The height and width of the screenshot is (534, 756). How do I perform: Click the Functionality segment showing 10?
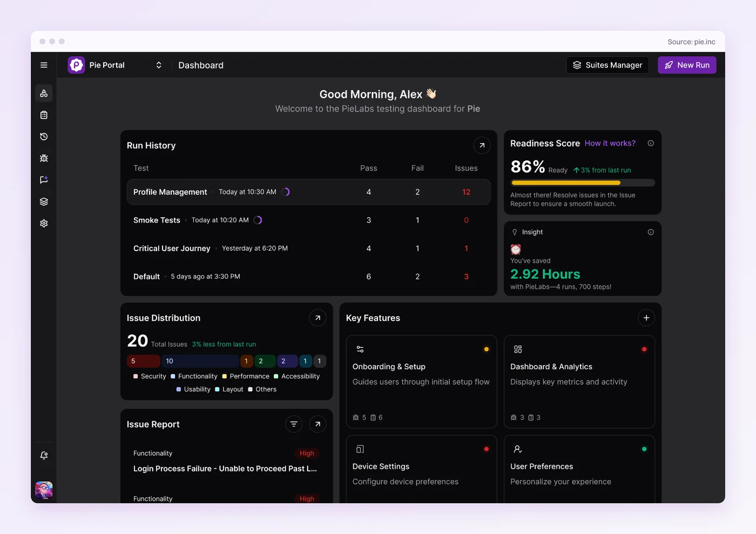pos(200,361)
